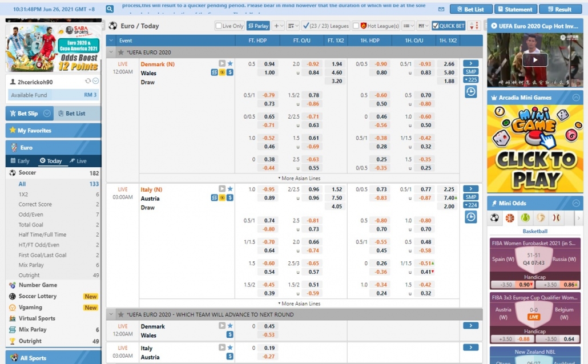Collapse the Mini Odds panel

(576, 203)
